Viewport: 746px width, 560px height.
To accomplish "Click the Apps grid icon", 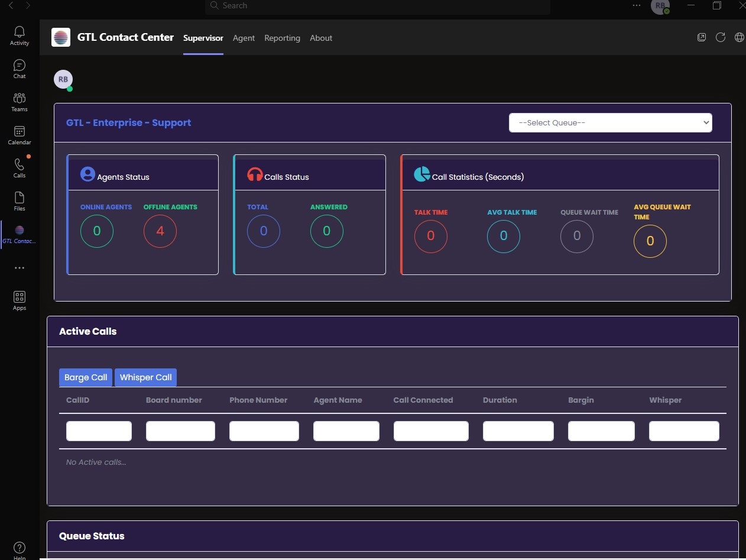I will click(x=20, y=300).
